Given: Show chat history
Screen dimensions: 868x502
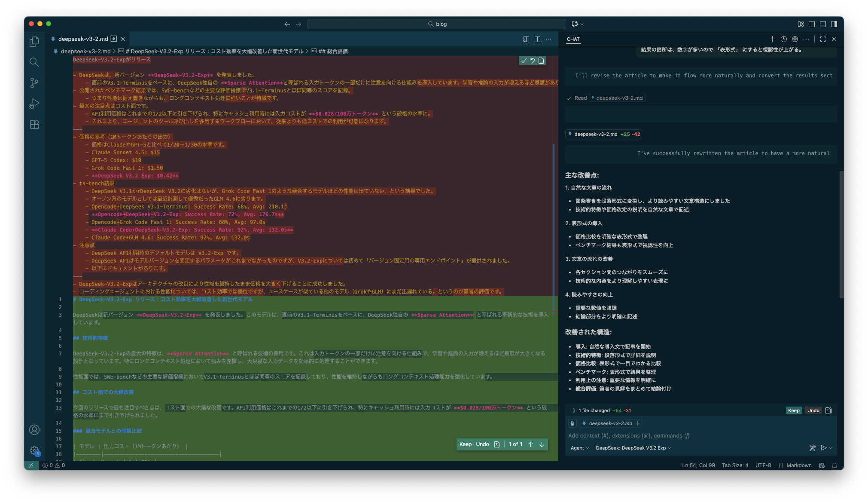Looking at the screenshot, I should click(x=783, y=39).
